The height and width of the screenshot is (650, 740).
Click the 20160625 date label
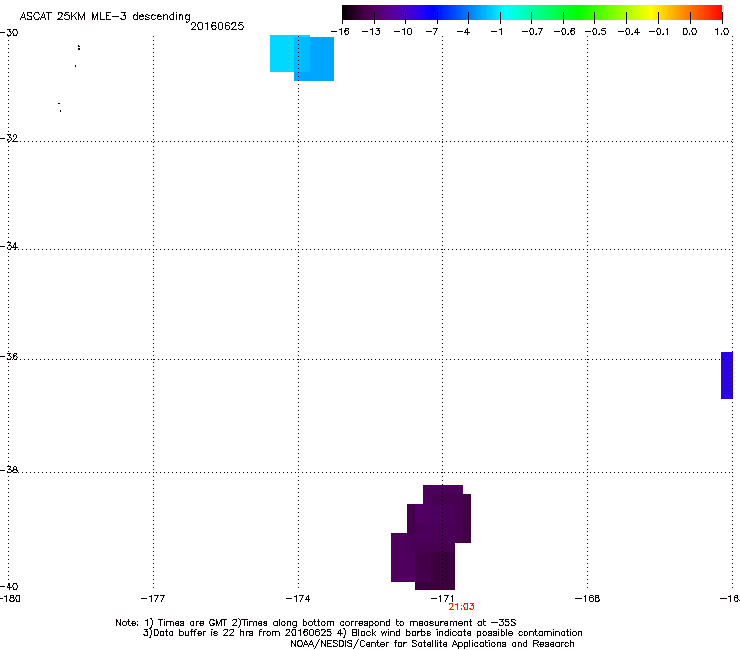point(217,26)
